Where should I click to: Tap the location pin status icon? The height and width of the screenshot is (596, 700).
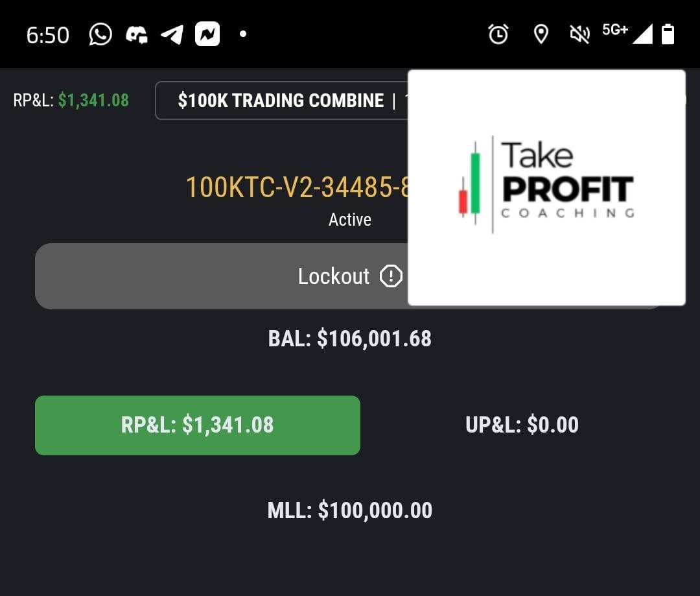pyautogui.click(x=541, y=34)
